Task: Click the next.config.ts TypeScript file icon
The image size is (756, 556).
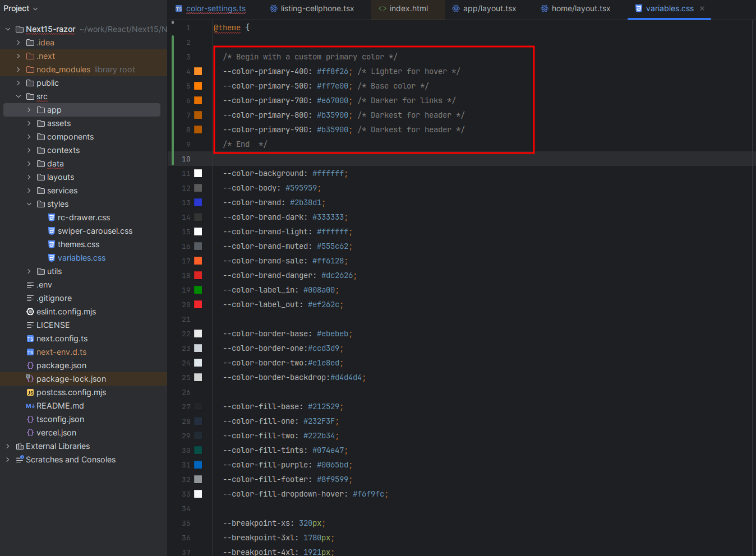Action: pos(30,339)
